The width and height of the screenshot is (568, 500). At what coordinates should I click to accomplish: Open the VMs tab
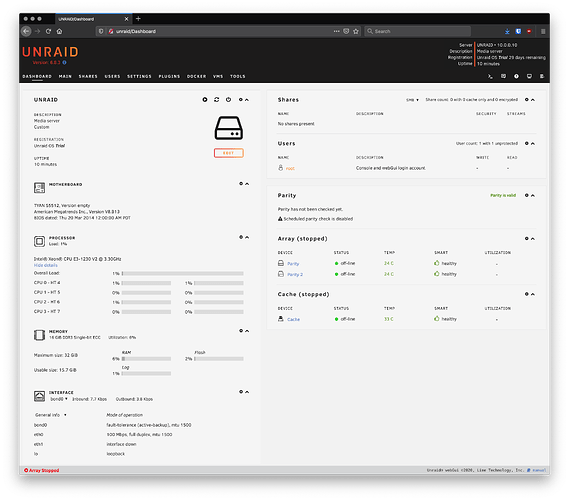click(x=218, y=76)
